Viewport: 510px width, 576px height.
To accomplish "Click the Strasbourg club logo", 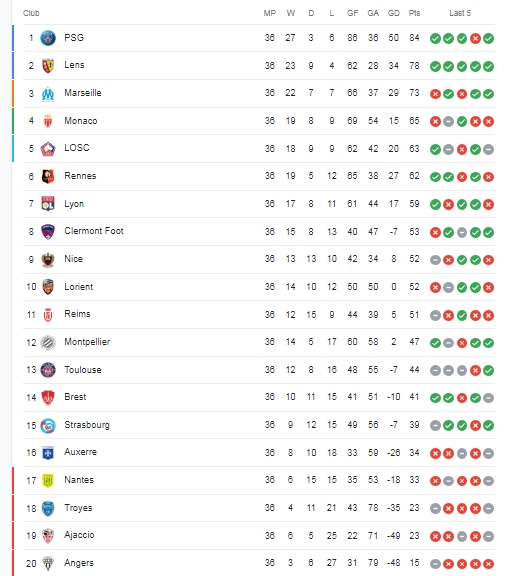I will point(48,425).
